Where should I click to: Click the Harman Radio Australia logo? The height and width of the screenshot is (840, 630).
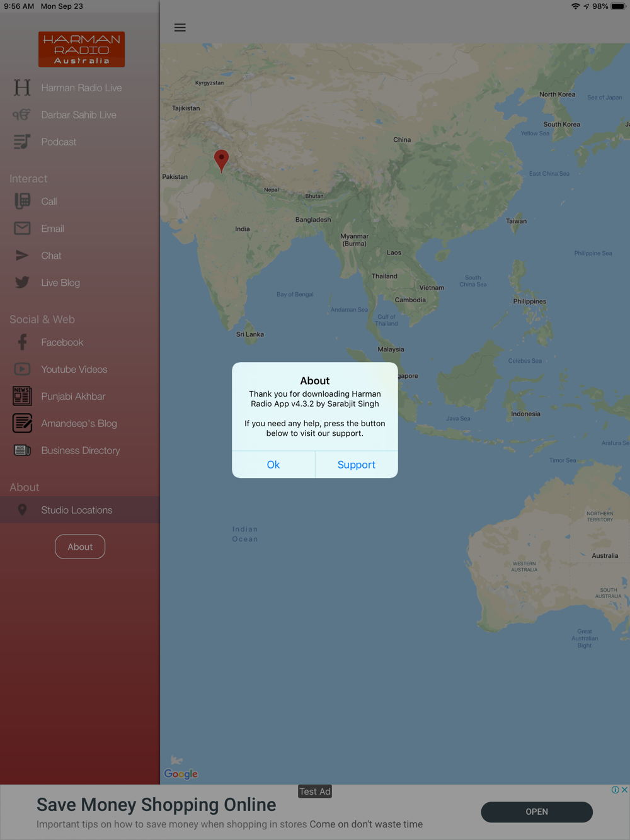click(81, 49)
